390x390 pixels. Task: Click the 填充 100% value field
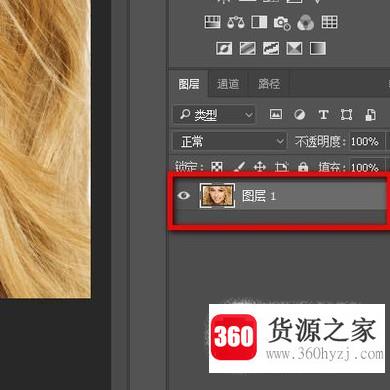coord(367,166)
